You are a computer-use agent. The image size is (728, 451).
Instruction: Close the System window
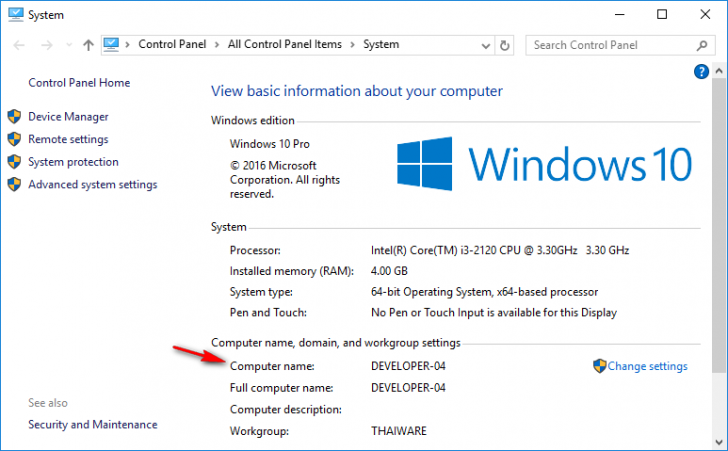point(705,14)
